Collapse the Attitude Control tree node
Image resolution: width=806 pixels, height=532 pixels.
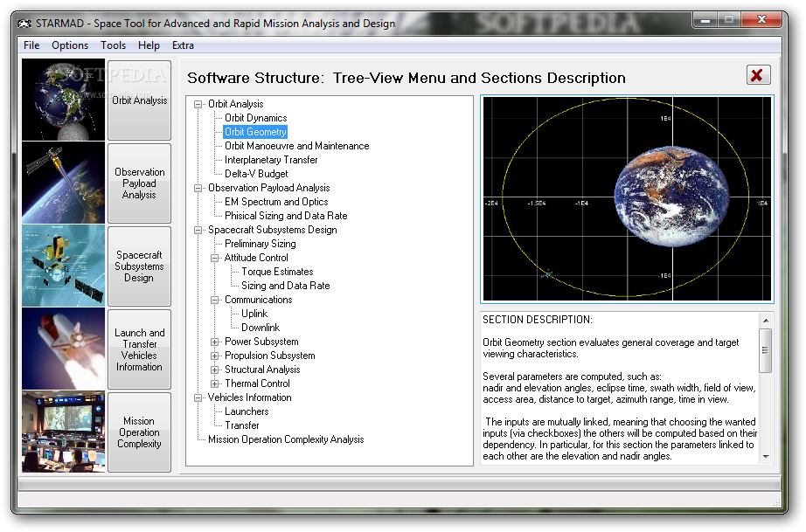coord(214,258)
